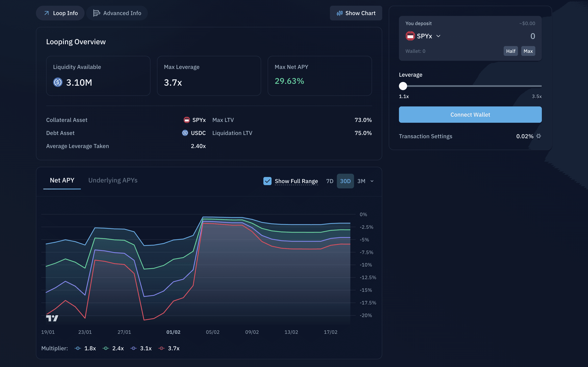588x367 pixels.
Task: Select the 7D time range
Action: 330,181
